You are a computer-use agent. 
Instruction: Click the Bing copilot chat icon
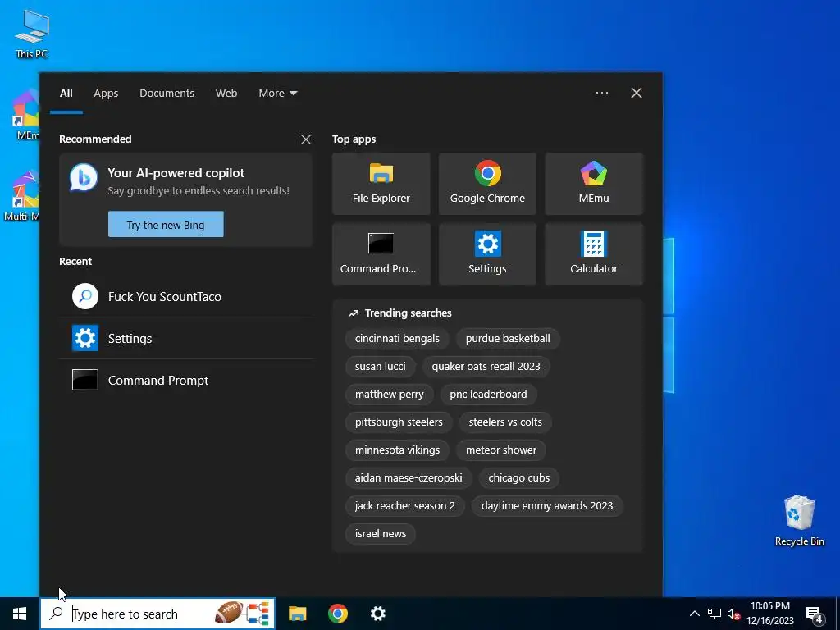pos(84,178)
